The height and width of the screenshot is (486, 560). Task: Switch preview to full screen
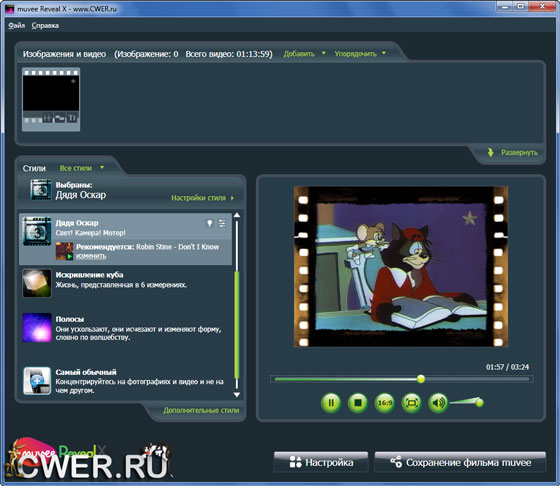coord(411,403)
